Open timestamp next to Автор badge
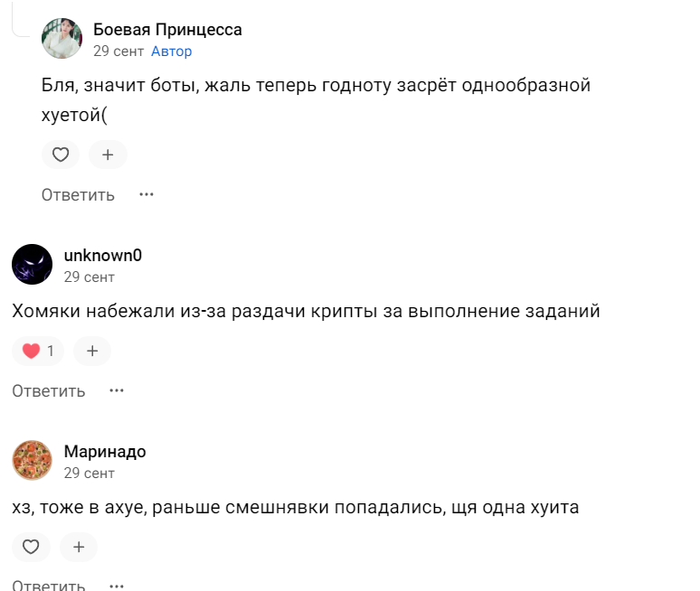 click(x=117, y=52)
